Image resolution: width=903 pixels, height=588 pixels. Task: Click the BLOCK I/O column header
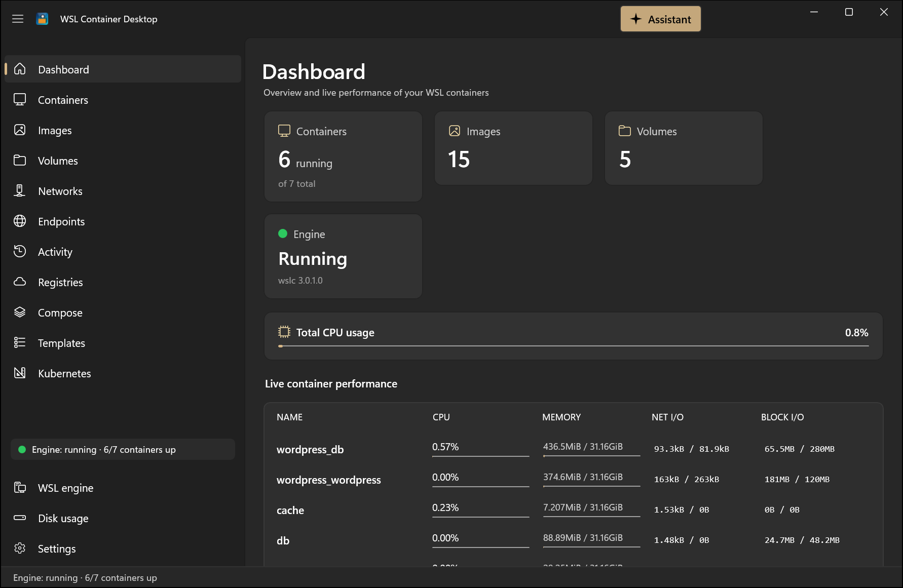point(782,417)
